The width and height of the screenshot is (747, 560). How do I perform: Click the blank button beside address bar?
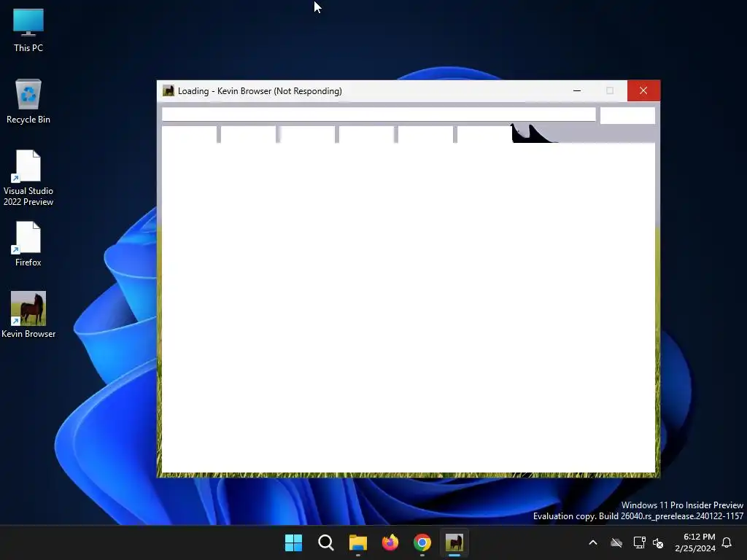pos(627,115)
